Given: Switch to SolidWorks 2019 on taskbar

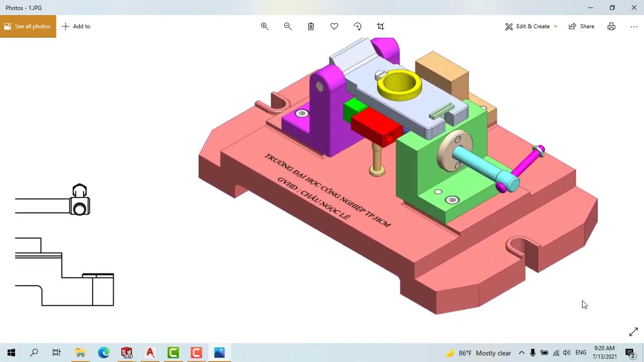Looking at the screenshot, I should point(127,353).
